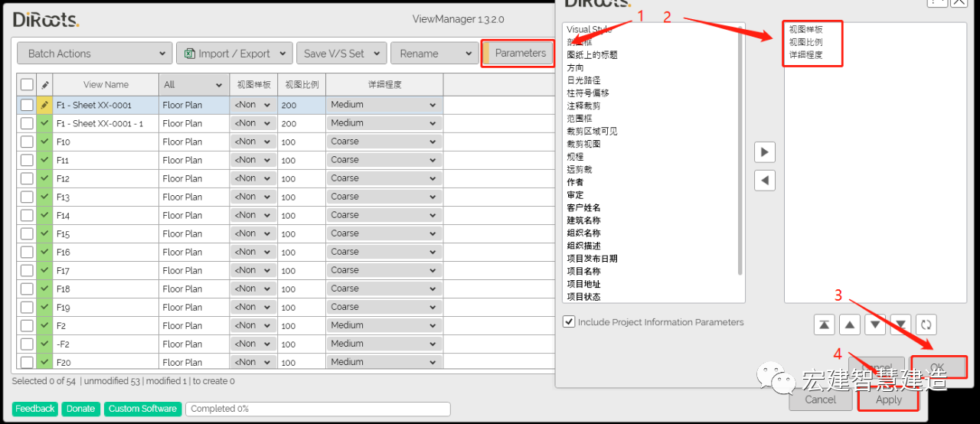Click the 视图样板 column header
980x424 pixels.
click(253, 84)
